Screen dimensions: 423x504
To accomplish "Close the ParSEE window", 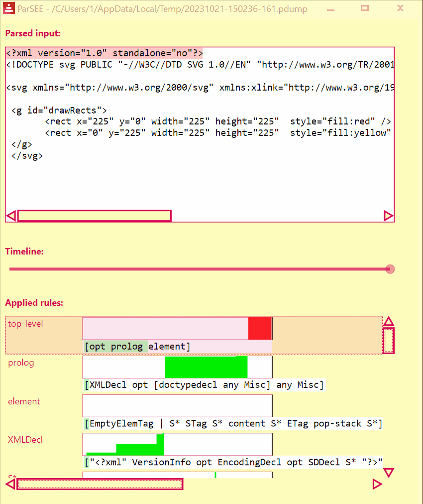I will coord(400,8).
